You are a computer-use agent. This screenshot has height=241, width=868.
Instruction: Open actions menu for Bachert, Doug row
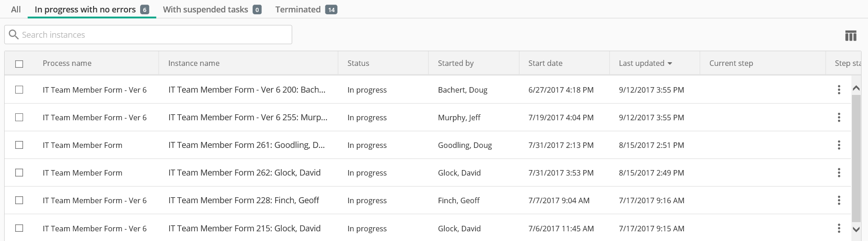838,90
